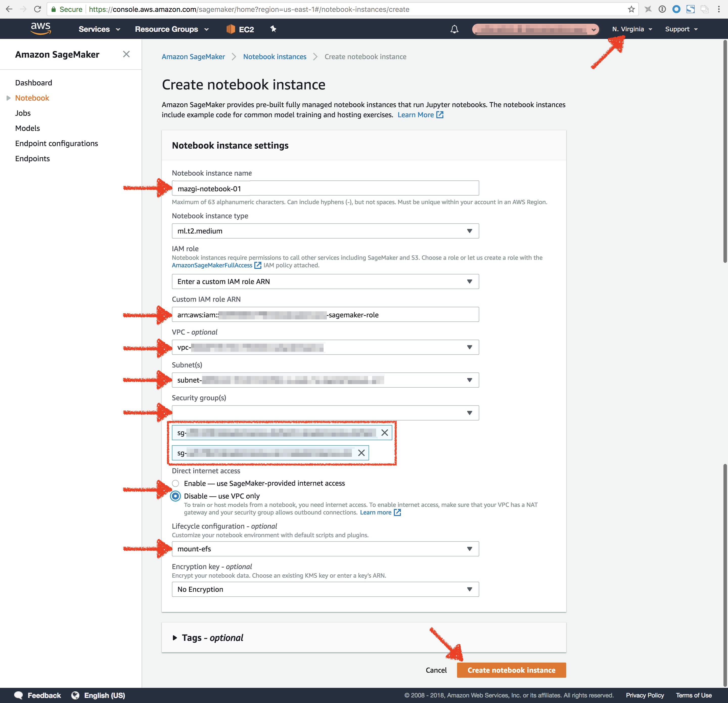Open the Services menu
The image size is (728, 703).
coord(99,29)
